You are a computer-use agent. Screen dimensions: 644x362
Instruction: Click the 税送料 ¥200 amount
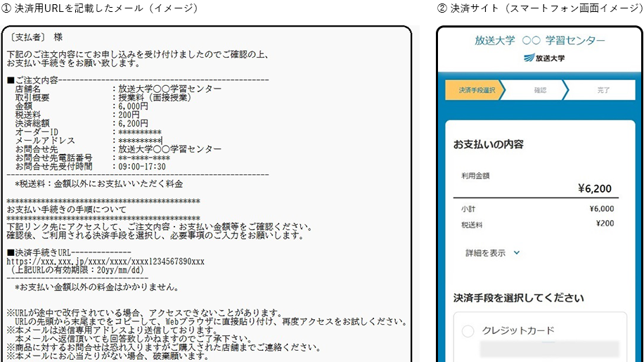pyautogui.click(x=604, y=224)
